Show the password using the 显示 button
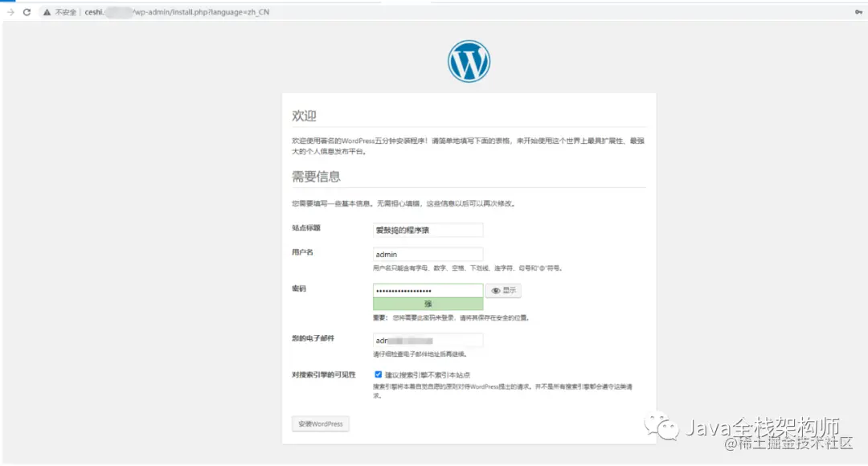 click(503, 291)
